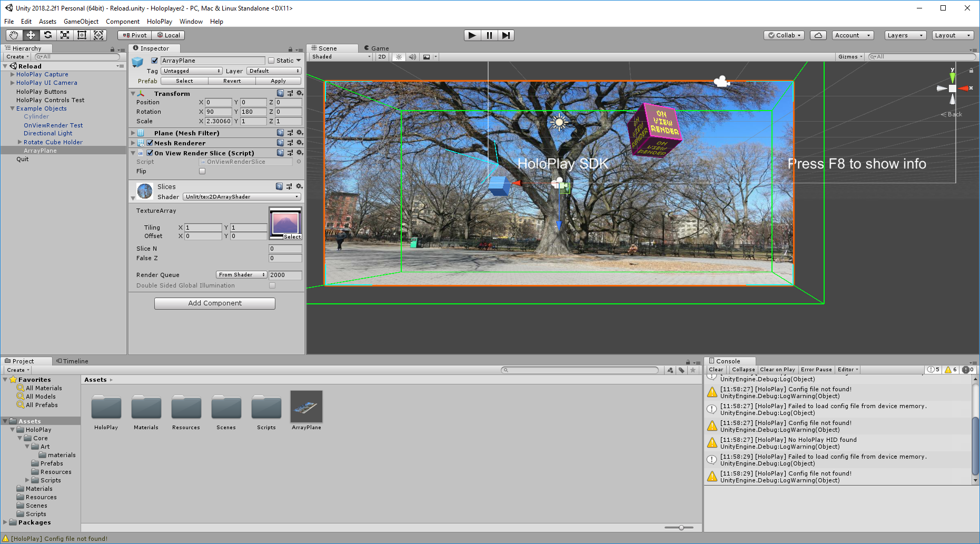Click the TextureArray texture preview
The height and width of the screenshot is (544, 980).
[285, 223]
